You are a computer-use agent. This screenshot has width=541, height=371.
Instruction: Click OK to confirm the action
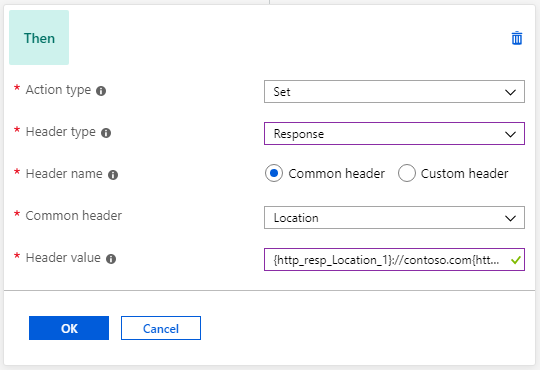click(x=69, y=328)
